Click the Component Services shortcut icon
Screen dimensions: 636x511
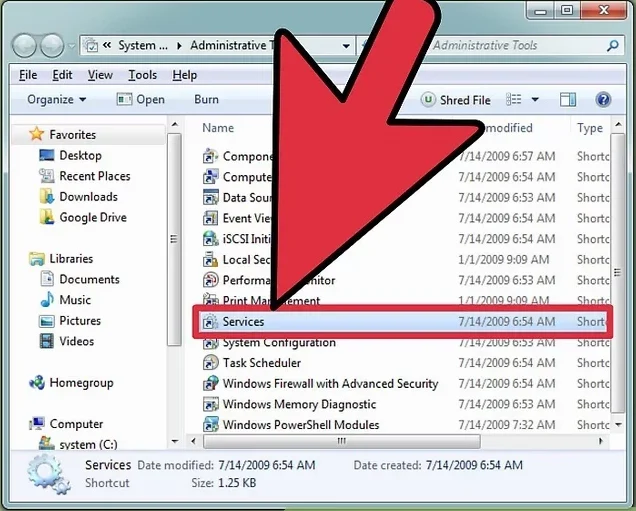point(211,156)
